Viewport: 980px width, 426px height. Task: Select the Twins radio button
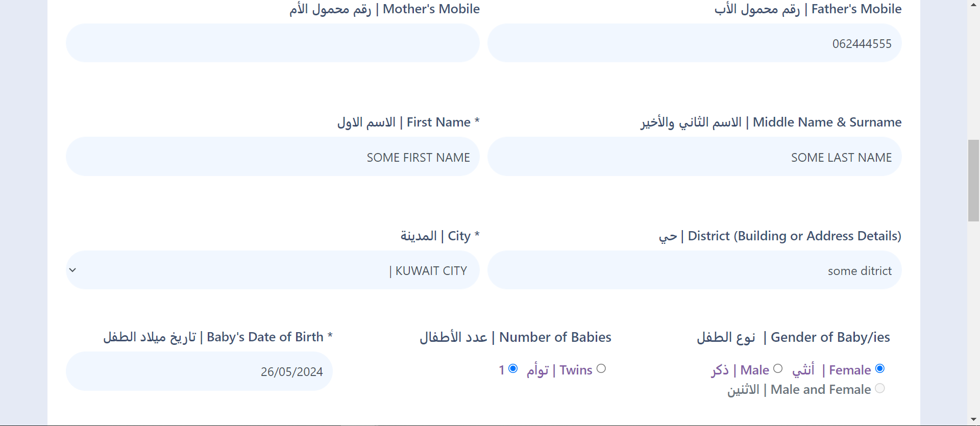pos(601,368)
